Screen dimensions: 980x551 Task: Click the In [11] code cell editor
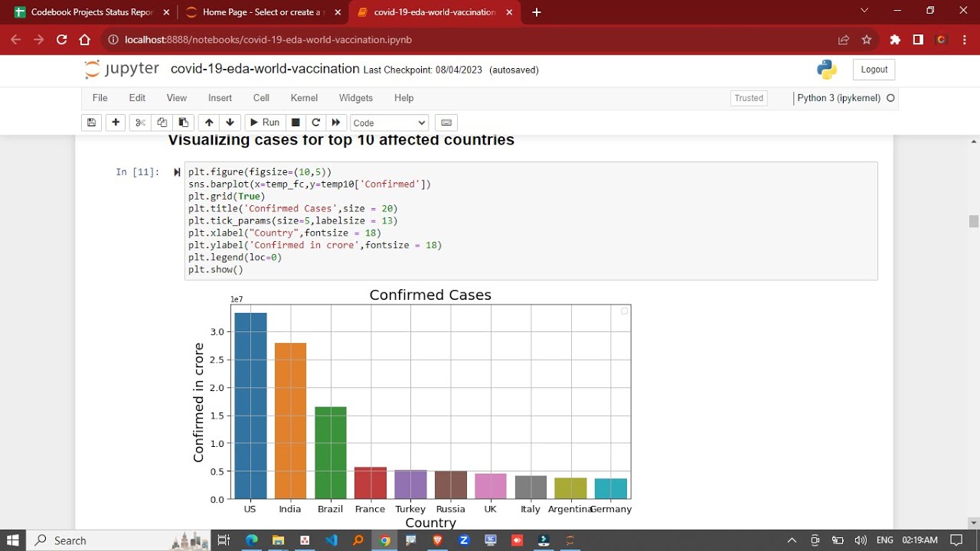[x=531, y=221]
